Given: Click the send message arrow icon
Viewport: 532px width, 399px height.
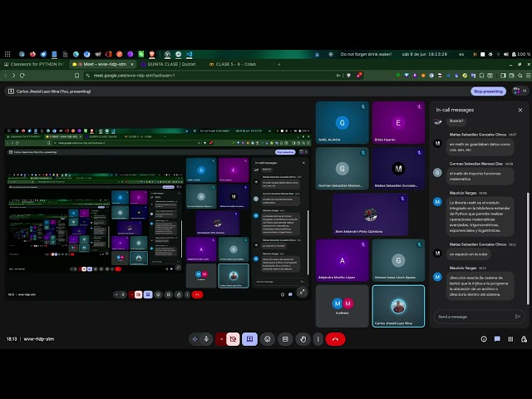Looking at the screenshot, I should coord(518,316).
